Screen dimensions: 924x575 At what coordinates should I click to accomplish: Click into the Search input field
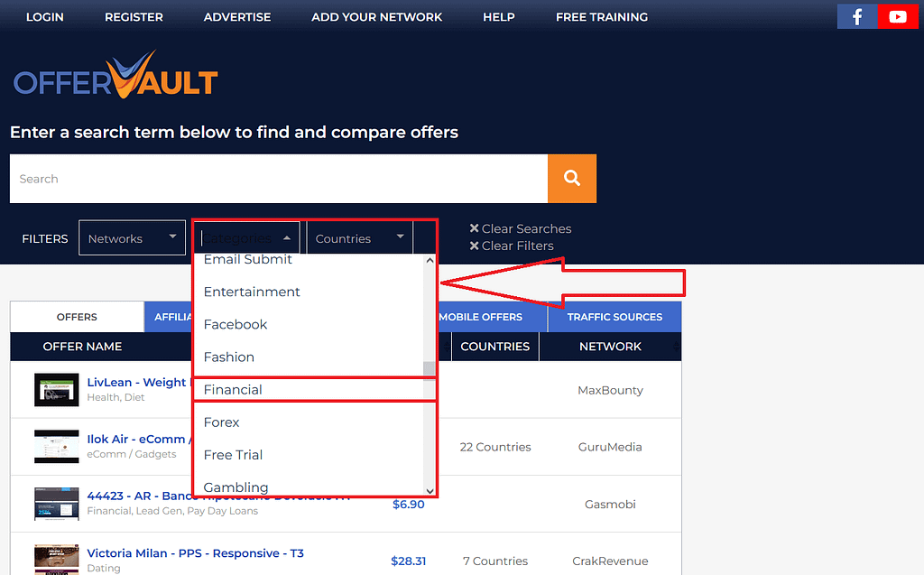click(x=279, y=179)
